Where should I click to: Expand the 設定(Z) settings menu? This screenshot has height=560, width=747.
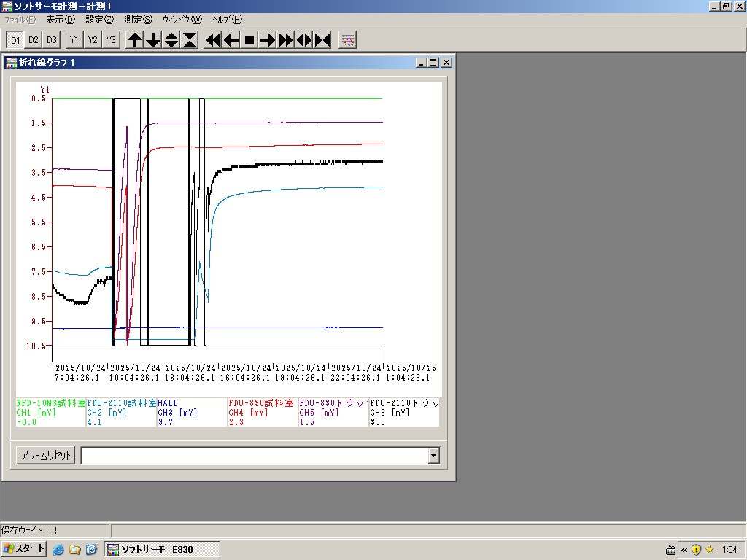99,20
